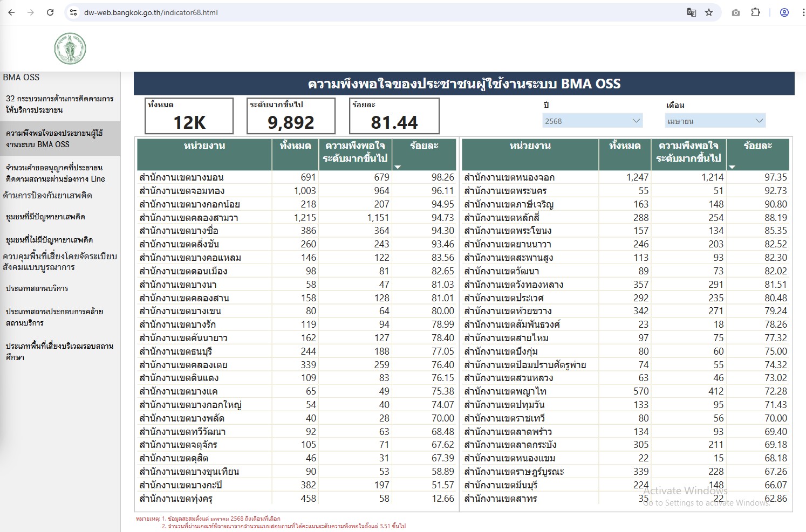The image size is (806, 532).
Task: Open ควบคุมพื้นที่เสี่ยงโดยจัดระเบียบสังคมแบบบูรณาการ section
Action: coord(60,261)
